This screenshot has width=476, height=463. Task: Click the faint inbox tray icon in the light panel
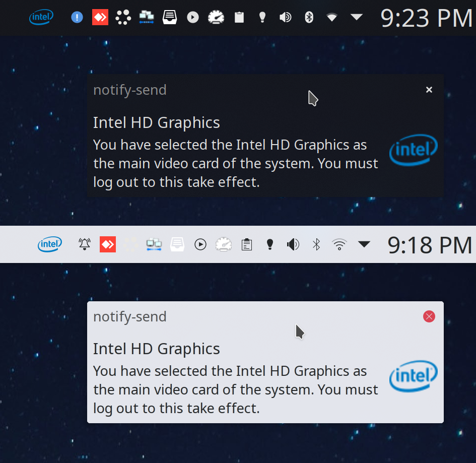point(177,244)
